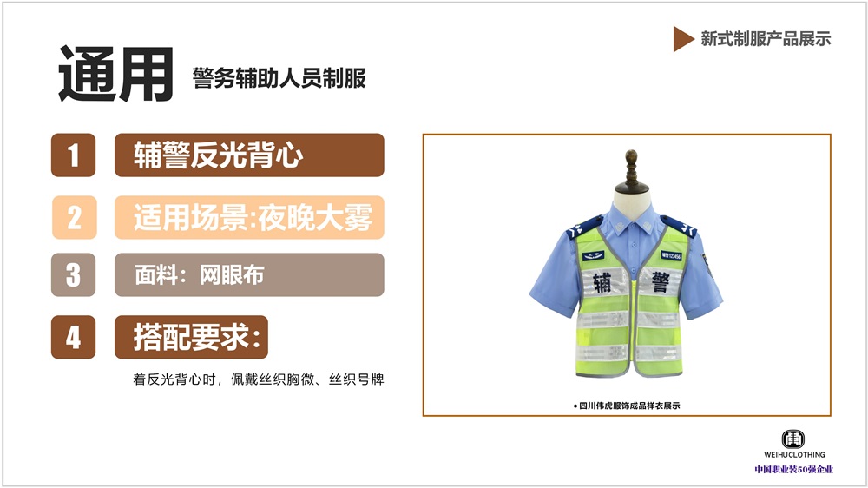This screenshot has width=868, height=488.
Task: Select the number 1 badge
Action: coord(74,155)
